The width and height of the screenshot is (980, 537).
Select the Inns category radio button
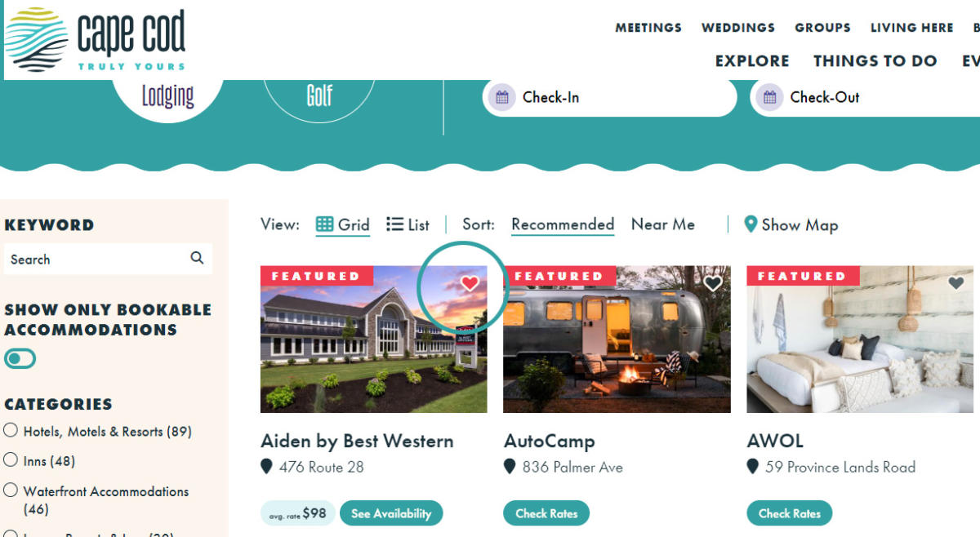tap(11, 460)
